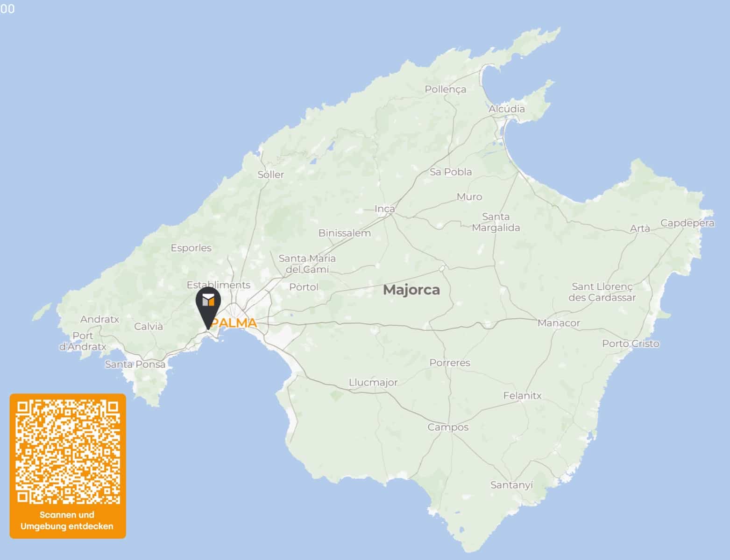Click the Alcúdia town label
Image resolution: width=730 pixels, height=560 pixels.
[x=507, y=109]
